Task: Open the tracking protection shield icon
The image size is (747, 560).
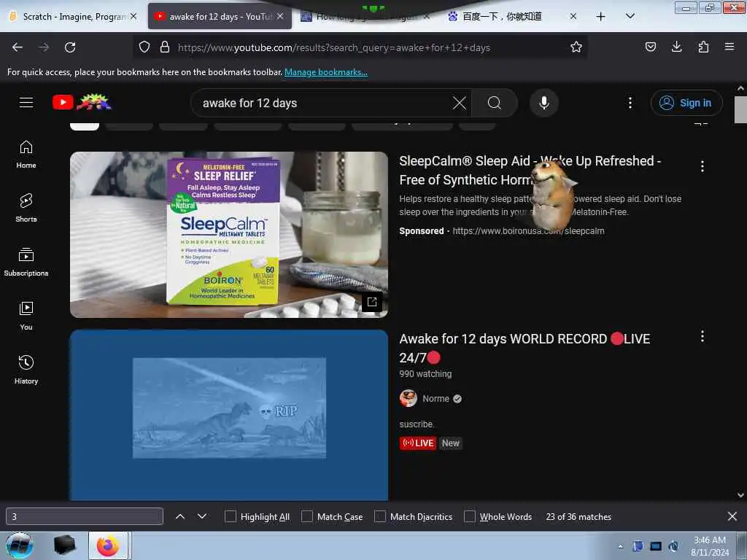Action: pyautogui.click(x=144, y=47)
